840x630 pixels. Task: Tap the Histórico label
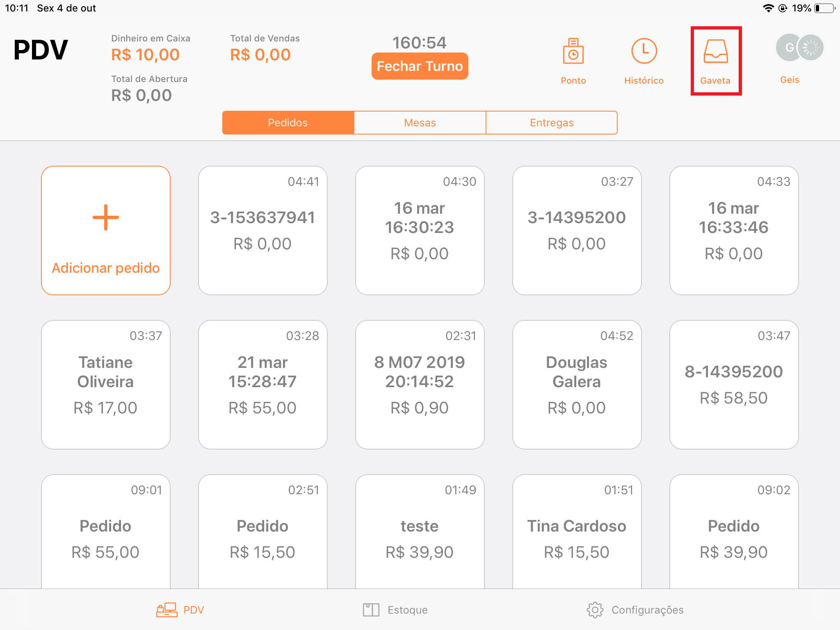pos(644,80)
